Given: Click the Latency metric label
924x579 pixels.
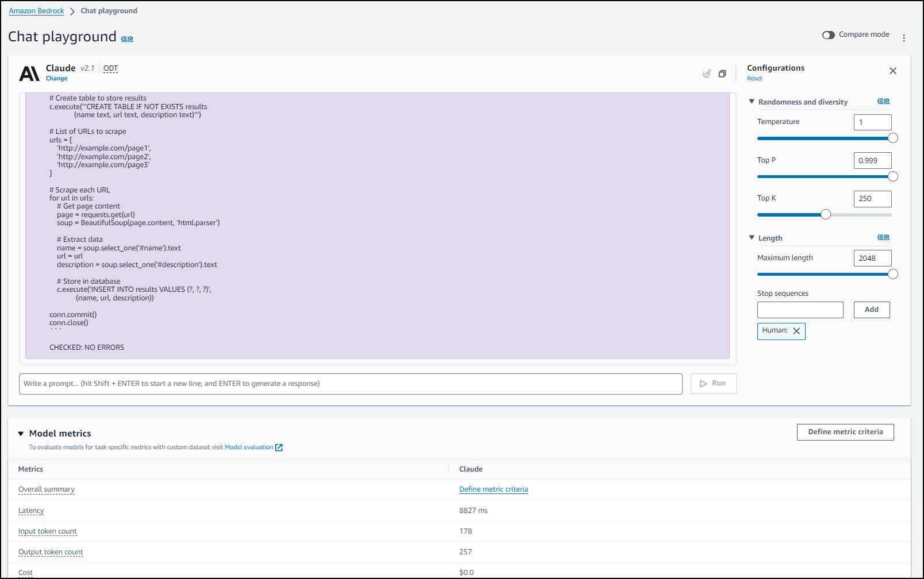Looking at the screenshot, I should [x=31, y=511].
